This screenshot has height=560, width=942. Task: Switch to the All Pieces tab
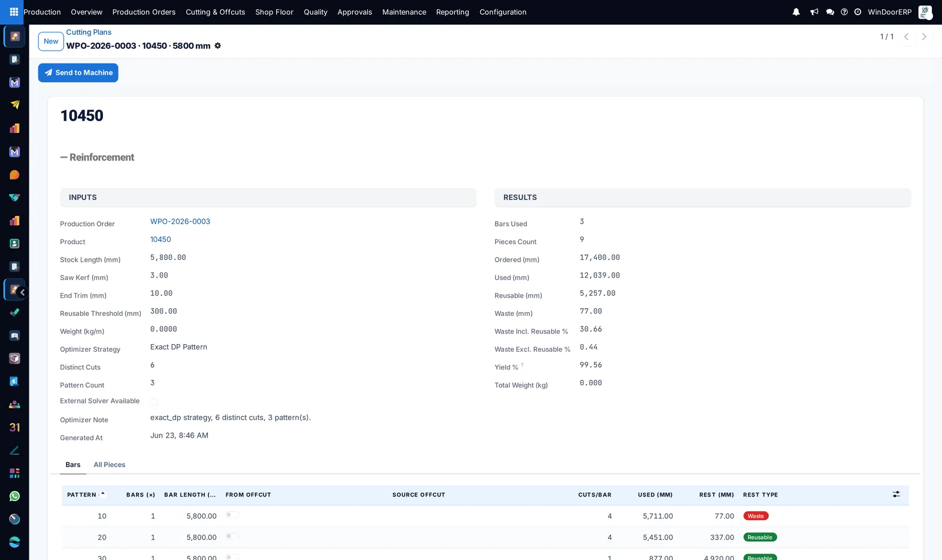pos(110,465)
